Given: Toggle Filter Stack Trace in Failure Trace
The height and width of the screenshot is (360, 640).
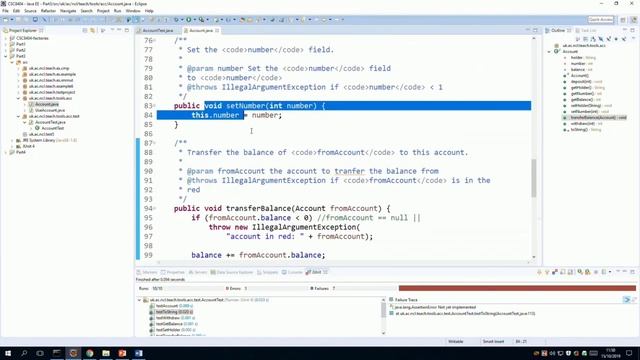Looking at the screenshot, I should tap(627, 300).
